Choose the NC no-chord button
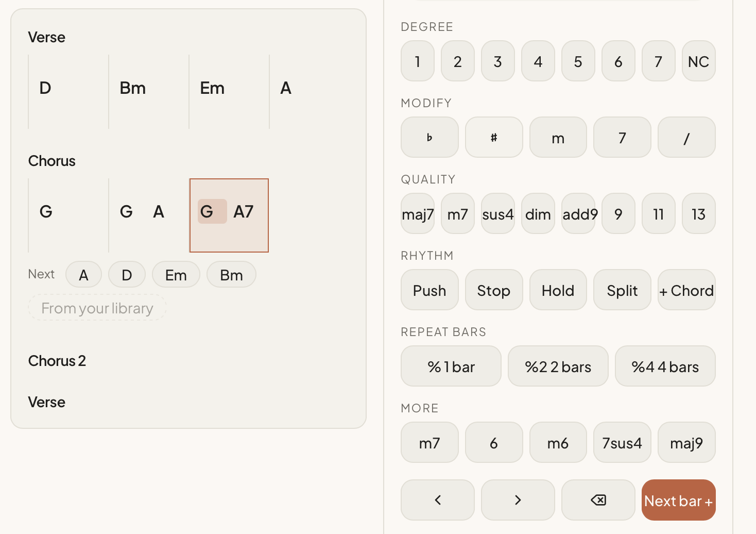The image size is (756, 534). 699,61
